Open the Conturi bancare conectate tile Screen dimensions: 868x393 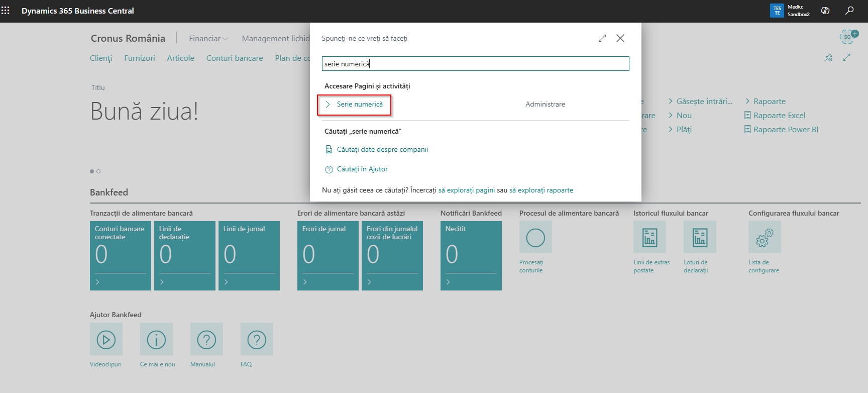(x=121, y=256)
